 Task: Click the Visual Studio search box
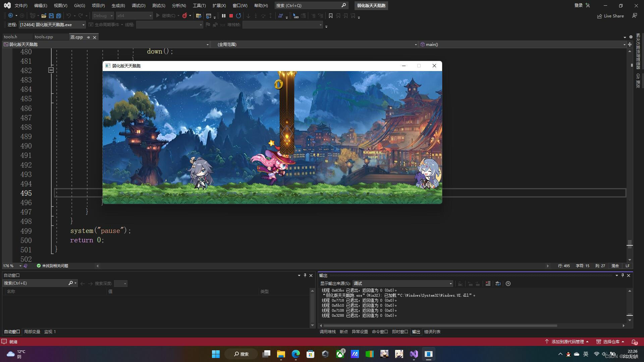307,6
